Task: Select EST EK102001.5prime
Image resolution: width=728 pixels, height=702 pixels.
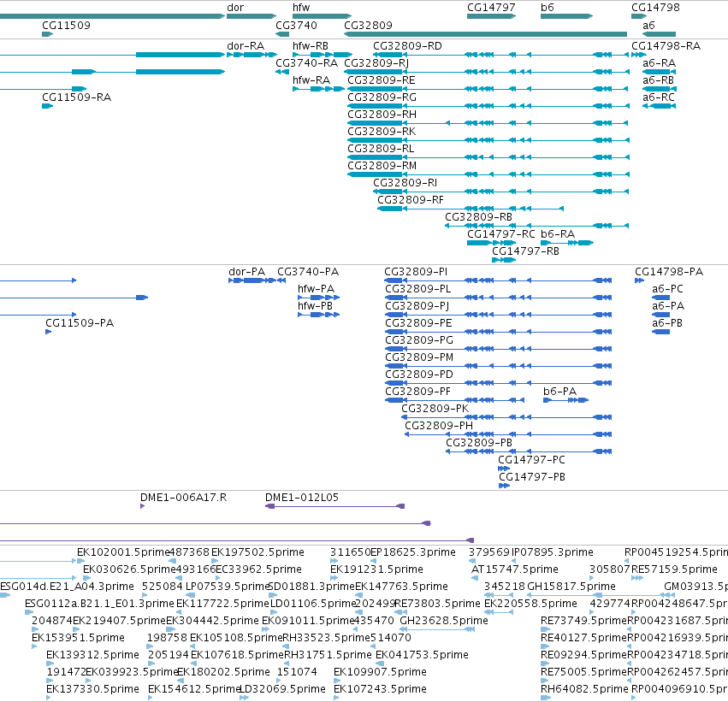Action: click(123, 552)
